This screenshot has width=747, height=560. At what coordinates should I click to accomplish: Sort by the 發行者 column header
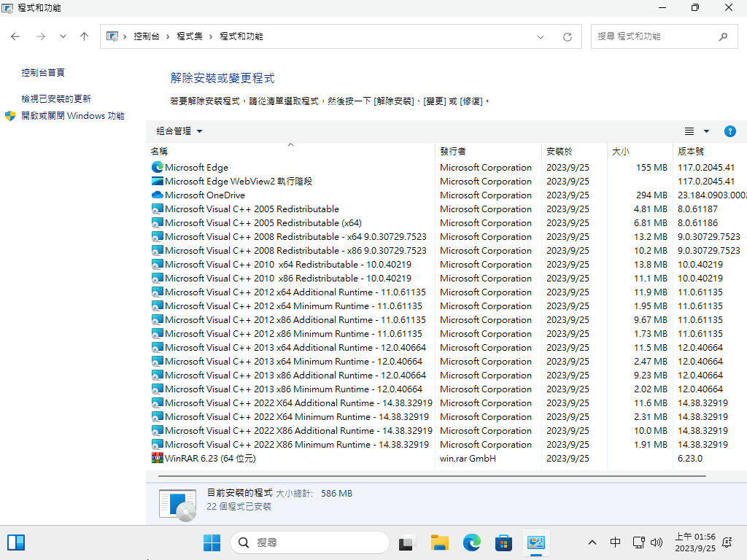coord(488,152)
